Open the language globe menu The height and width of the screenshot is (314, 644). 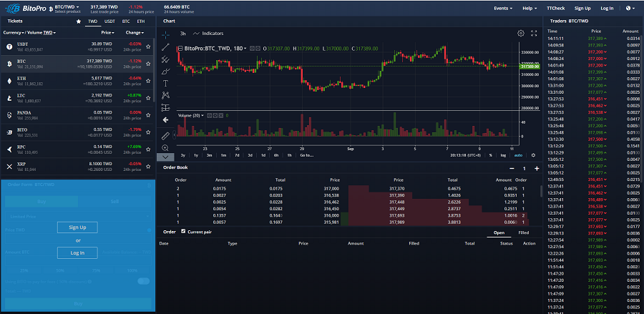click(630, 8)
